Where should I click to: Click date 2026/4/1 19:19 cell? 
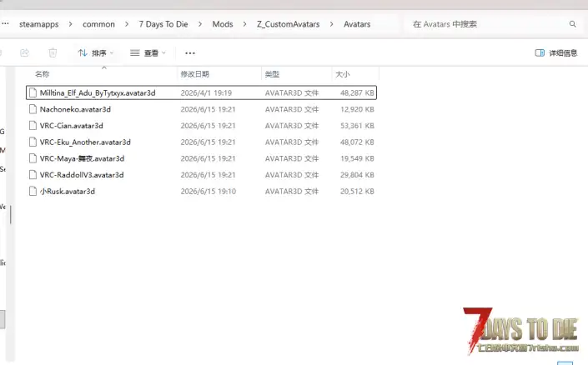click(206, 93)
